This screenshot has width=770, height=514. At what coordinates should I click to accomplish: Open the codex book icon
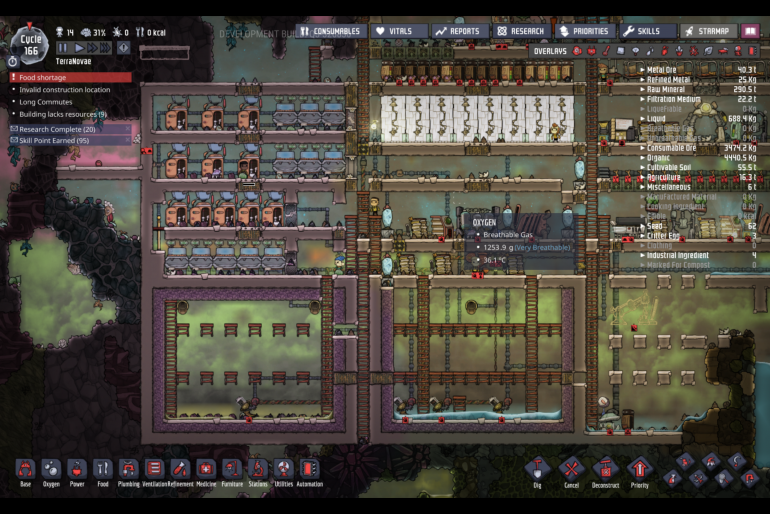pos(750,31)
